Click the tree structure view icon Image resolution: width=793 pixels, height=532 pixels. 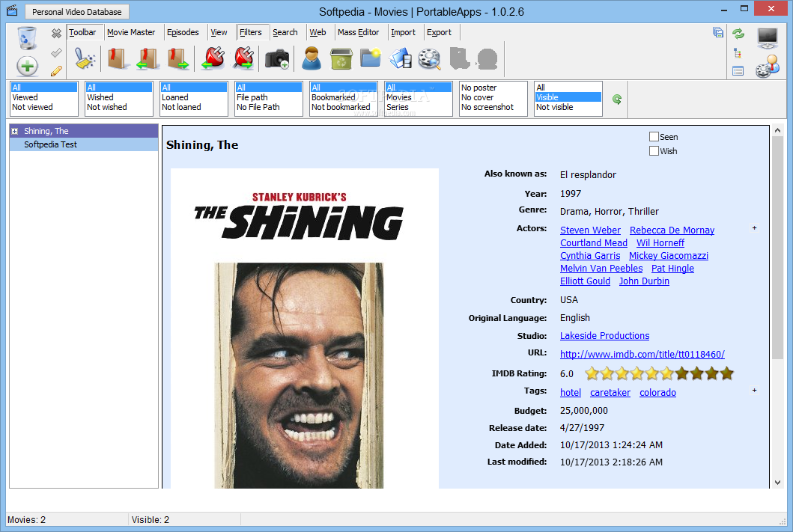click(x=738, y=53)
